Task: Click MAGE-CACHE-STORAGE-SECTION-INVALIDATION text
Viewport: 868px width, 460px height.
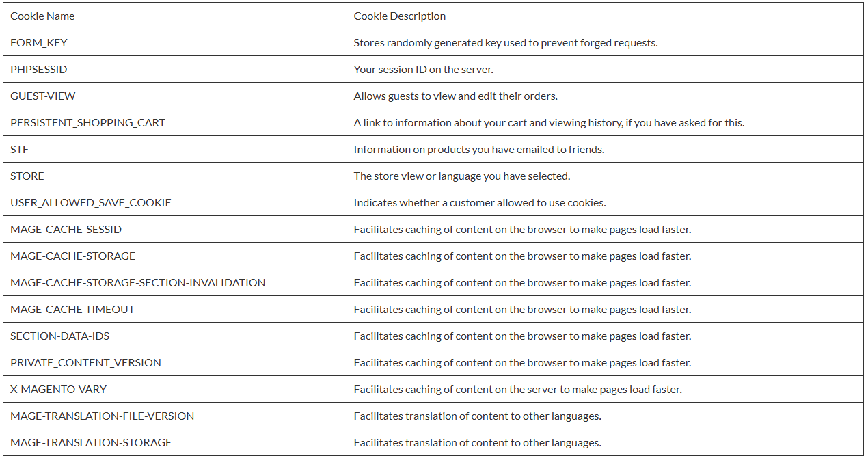Action: [137, 282]
